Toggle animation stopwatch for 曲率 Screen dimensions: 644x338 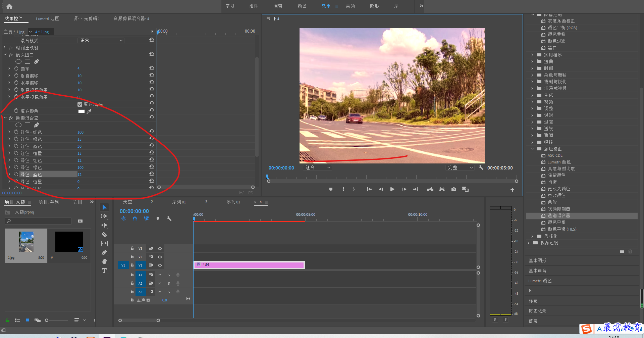[16, 68]
